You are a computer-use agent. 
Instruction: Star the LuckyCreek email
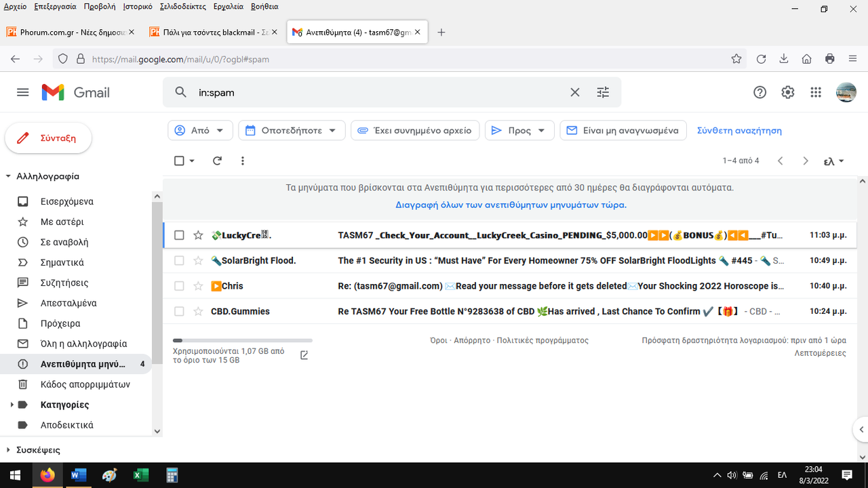click(198, 235)
